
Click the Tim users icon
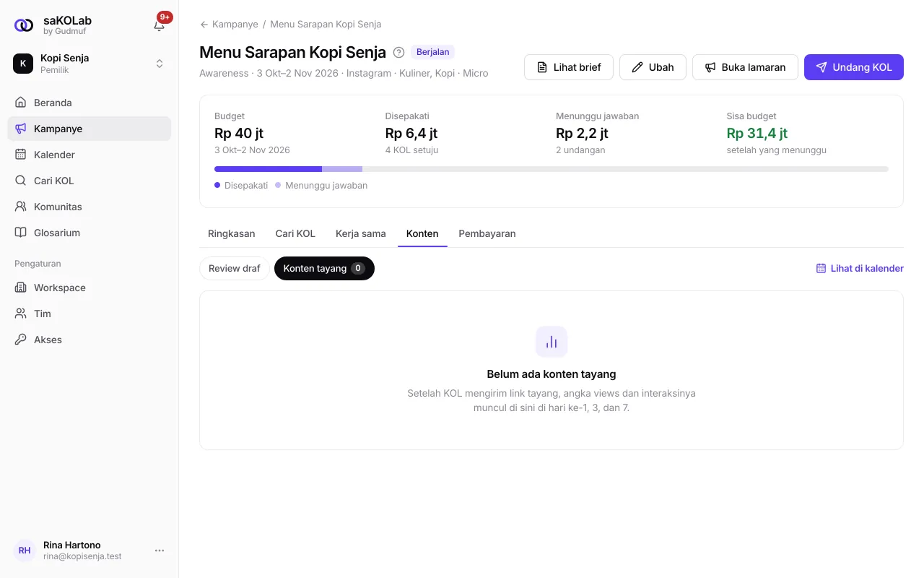pyautogui.click(x=21, y=314)
